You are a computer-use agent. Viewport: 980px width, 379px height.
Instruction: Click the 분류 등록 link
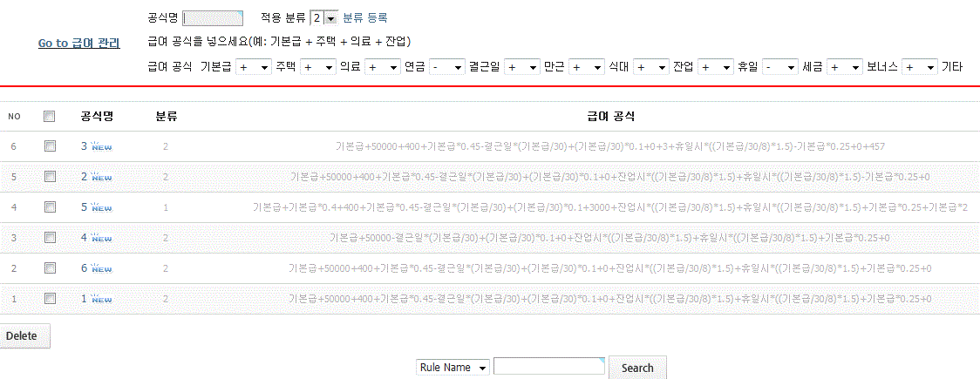[365, 18]
